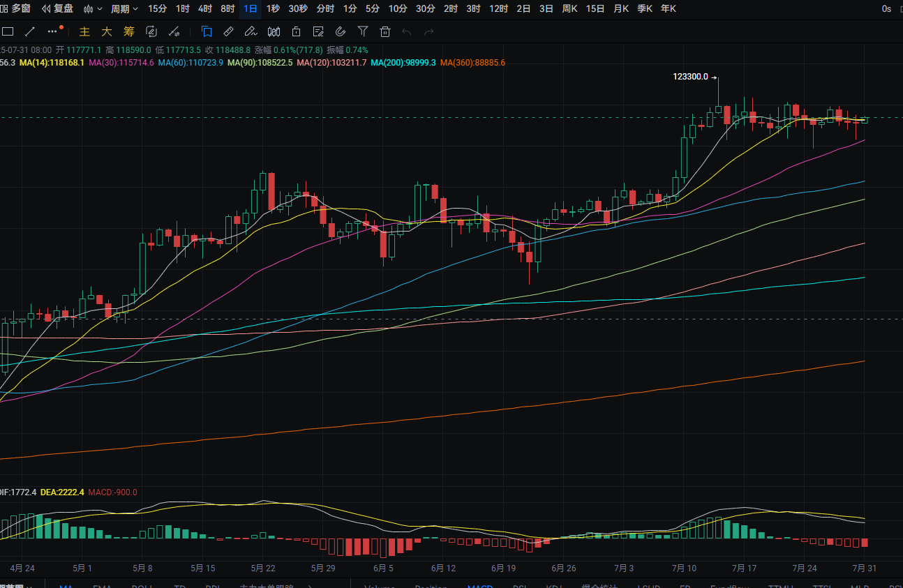Image resolution: width=903 pixels, height=588 pixels.
Task: Expand more drawing tools ellipsis
Action: 54,31
